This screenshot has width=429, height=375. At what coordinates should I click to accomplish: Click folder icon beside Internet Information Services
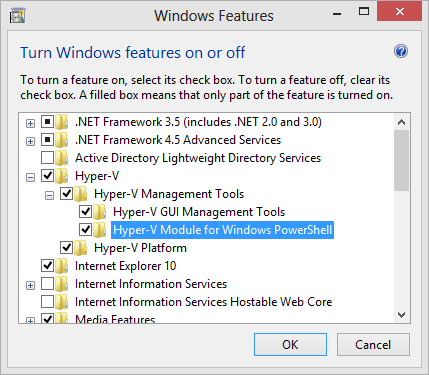[62, 284]
